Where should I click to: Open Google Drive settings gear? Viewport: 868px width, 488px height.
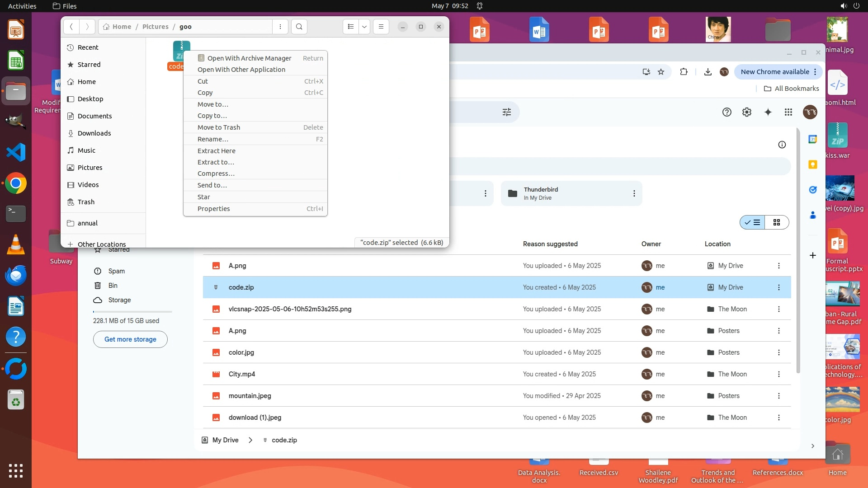tap(747, 112)
